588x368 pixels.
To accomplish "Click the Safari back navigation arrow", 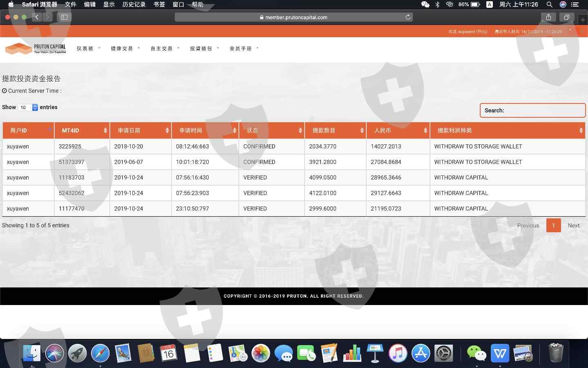I will pos(37,17).
